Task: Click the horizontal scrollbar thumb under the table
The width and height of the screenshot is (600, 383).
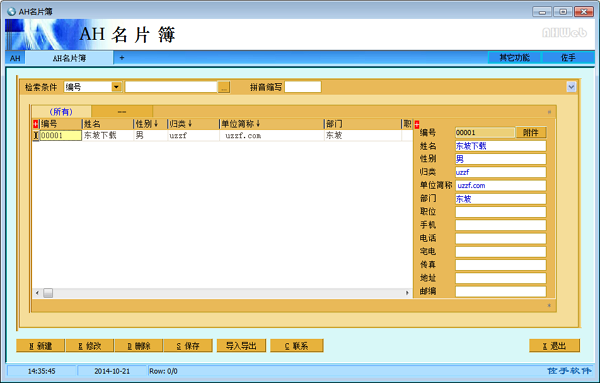Action: (x=48, y=293)
